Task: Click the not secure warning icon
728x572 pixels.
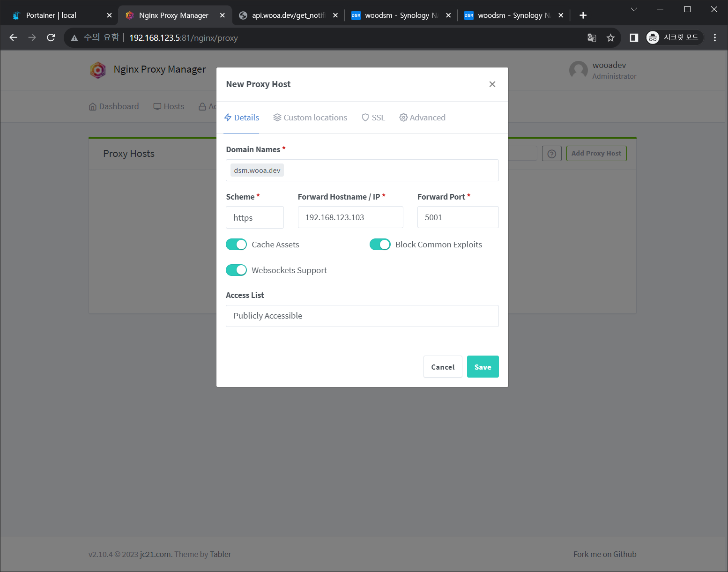Action: tap(74, 38)
